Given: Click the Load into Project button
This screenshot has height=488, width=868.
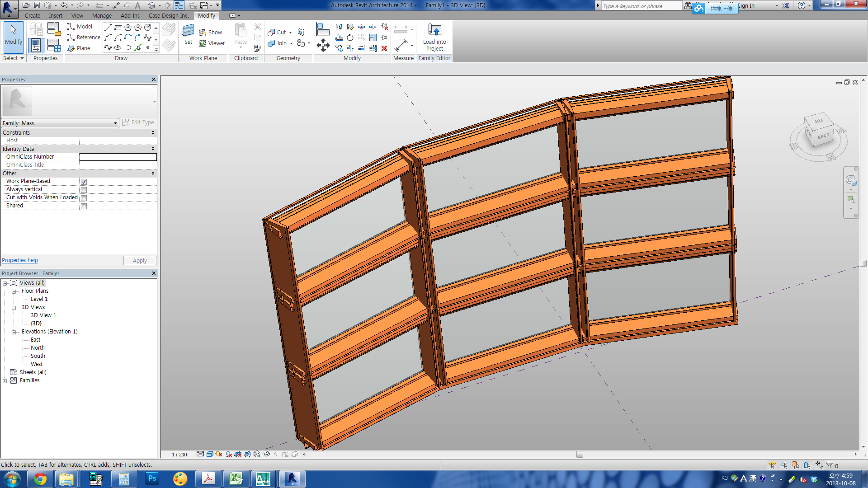Looking at the screenshot, I should (x=434, y=37).
